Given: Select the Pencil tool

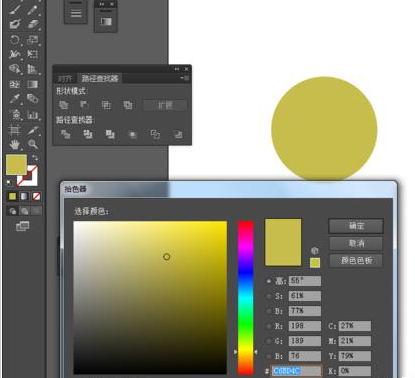Looking at the screenshot, I should coord(32,9).
